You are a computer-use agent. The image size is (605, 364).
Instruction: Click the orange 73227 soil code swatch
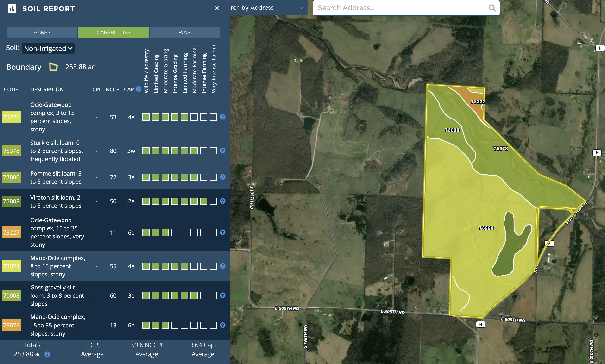coord(11,232)
